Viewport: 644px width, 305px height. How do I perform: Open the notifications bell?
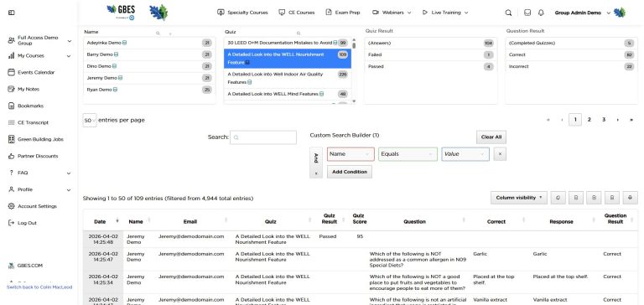[x=541, y=13]
